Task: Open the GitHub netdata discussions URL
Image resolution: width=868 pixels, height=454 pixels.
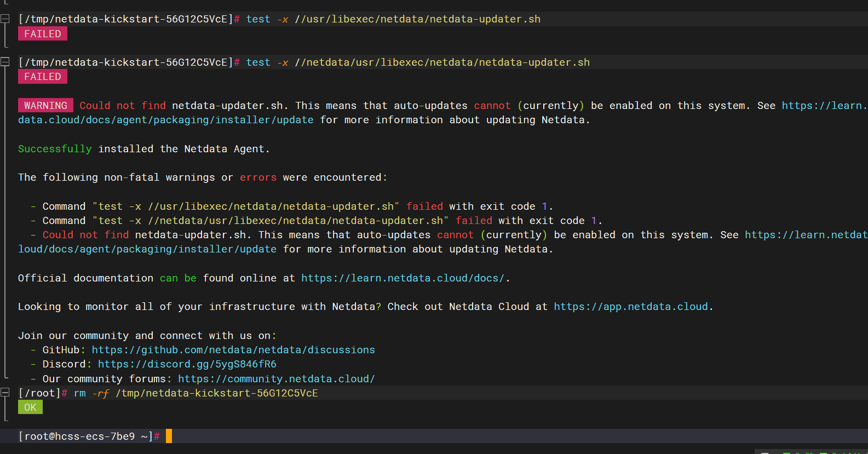Action: tap(233, 350)
